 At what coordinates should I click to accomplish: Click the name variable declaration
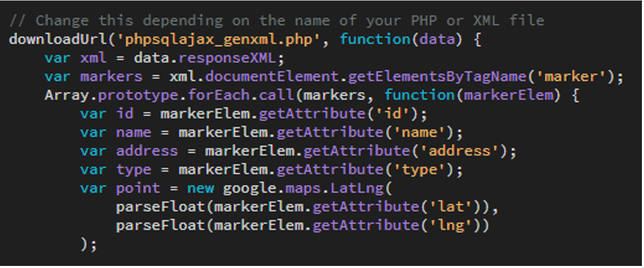(134, 133)
